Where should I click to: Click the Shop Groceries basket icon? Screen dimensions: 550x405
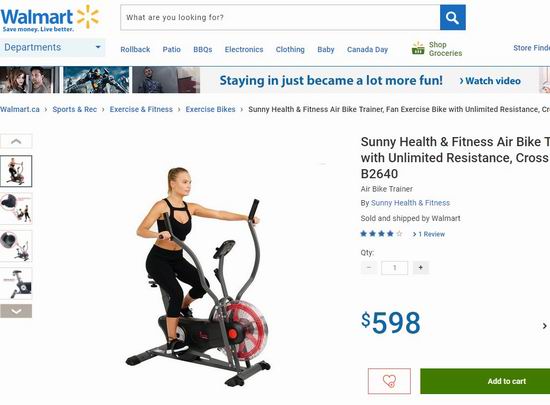tap(418, 48)
